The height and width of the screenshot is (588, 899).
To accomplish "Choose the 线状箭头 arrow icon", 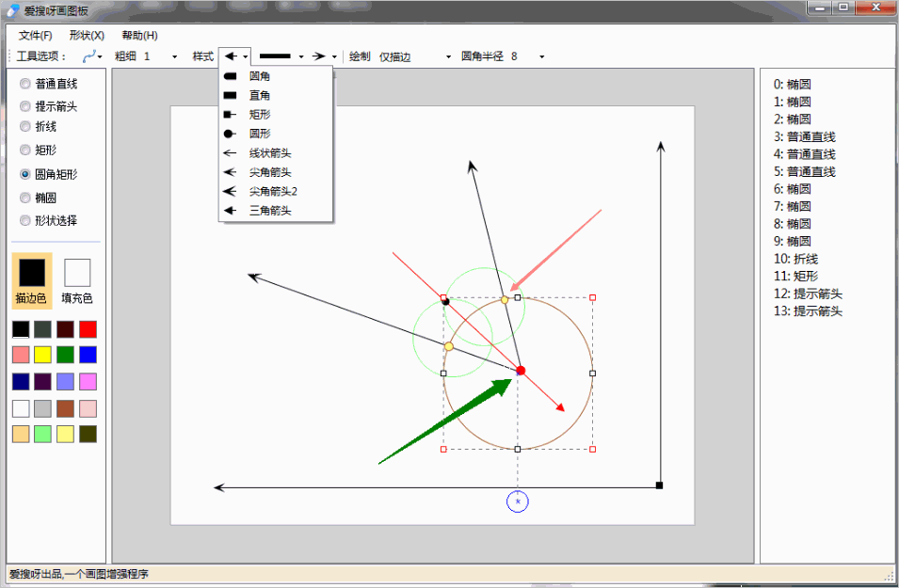I will click(x=230, y=153).
